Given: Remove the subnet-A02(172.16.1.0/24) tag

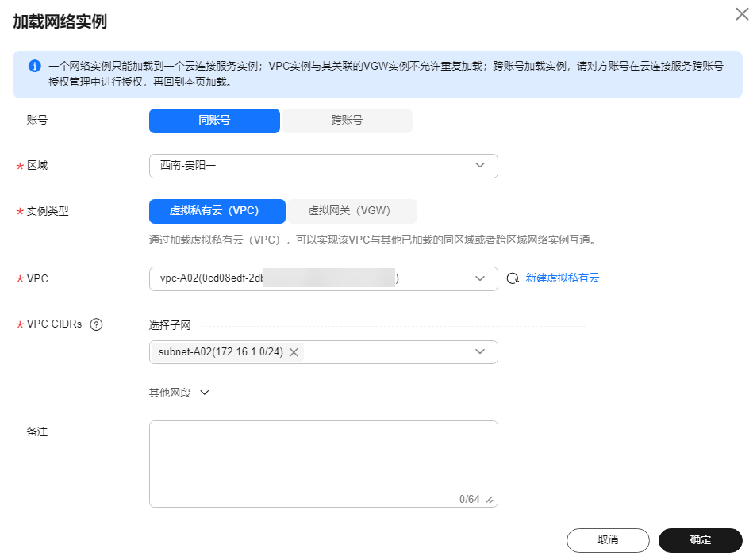Looking at the screenshot, I should coord(294,352).
